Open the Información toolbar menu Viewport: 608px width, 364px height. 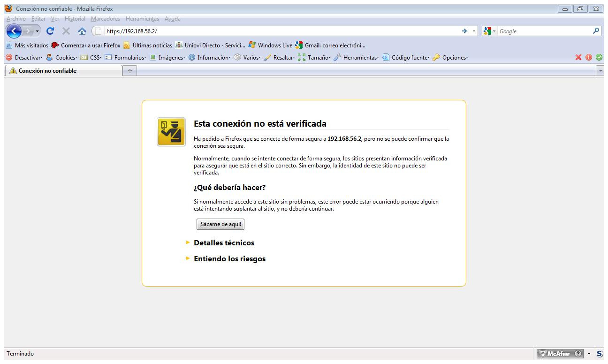(x=210, y=58)
